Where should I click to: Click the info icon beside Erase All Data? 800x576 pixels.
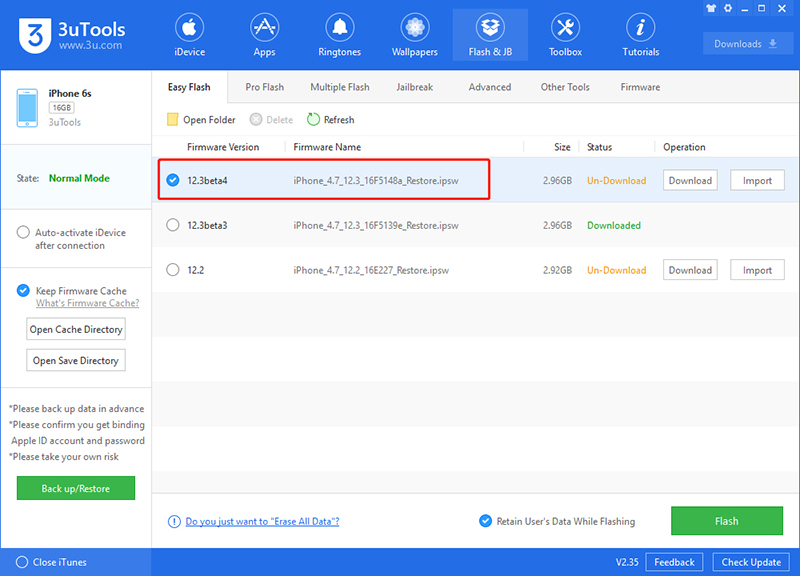(174, 521)
